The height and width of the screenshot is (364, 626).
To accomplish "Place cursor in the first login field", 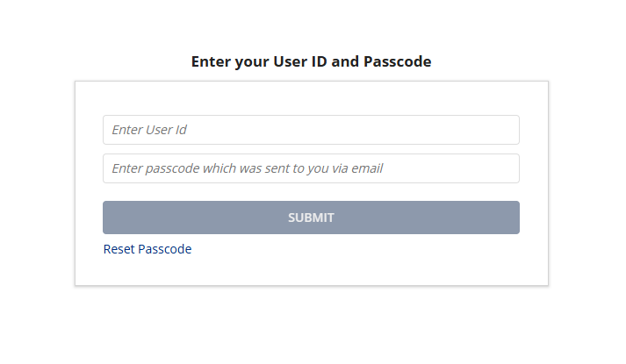I will click(311, 130).
